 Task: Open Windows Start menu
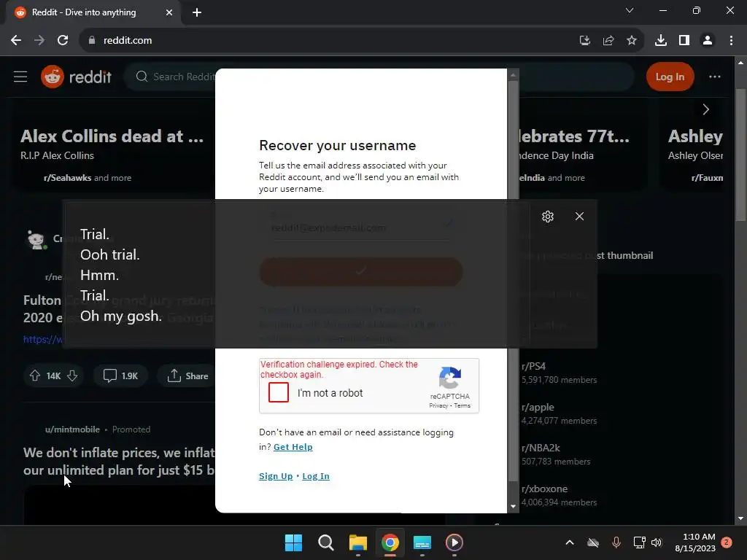293,542
